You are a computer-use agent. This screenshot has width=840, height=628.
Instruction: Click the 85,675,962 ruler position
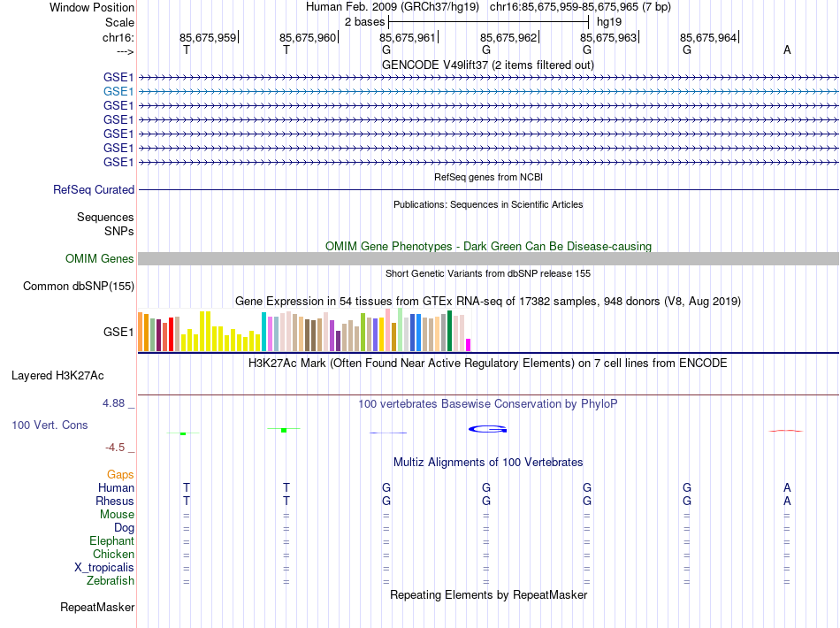click(x=508, y=37)
